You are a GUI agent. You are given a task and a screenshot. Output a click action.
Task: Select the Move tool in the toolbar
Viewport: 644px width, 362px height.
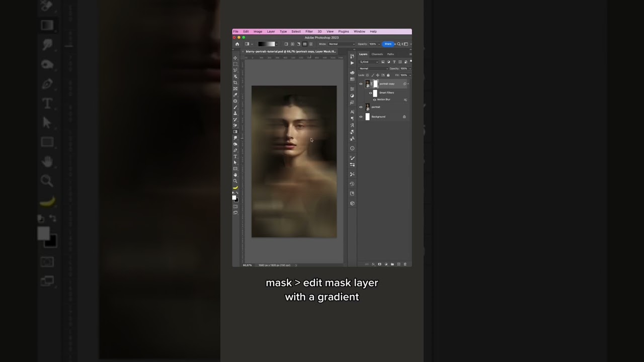[235, 58]
